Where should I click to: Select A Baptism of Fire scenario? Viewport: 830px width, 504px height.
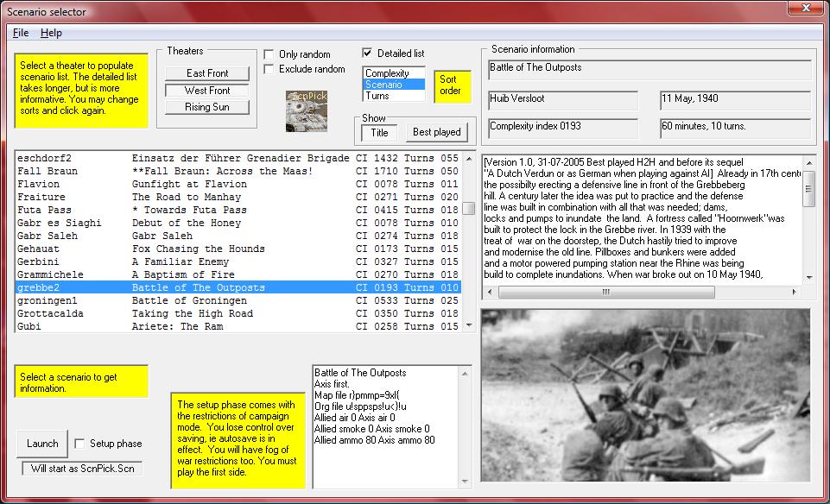pos(238,274)
